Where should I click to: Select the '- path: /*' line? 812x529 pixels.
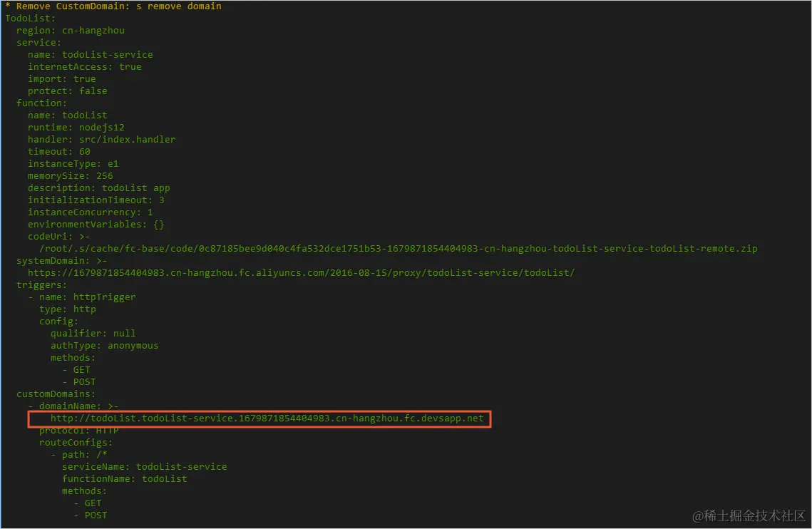78,454
